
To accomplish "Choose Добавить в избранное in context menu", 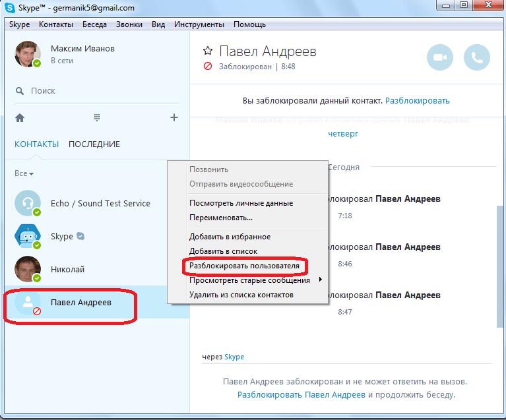I will tap(230, 237).
